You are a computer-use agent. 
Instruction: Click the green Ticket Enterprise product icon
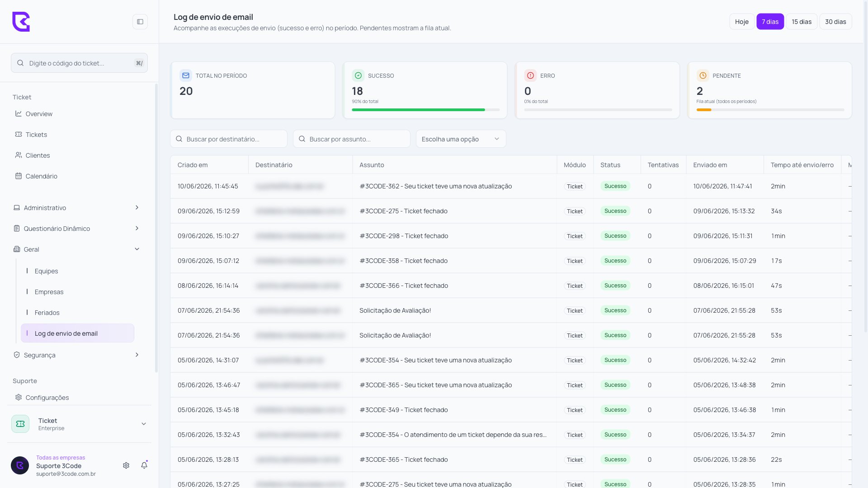(20, 424)
